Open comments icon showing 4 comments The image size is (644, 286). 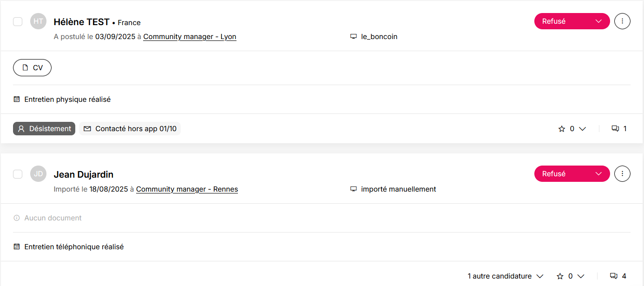(618, 276)
